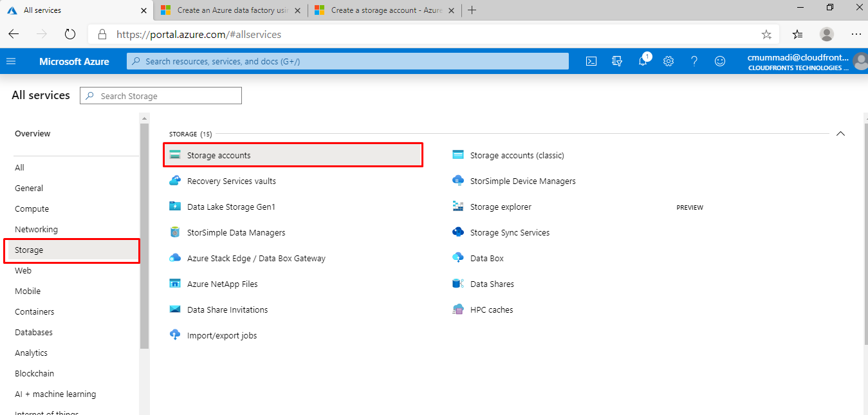Viewport: 868px width, 415px height.
Task: Click the Recovery Services vaults icon
Action: (175, 181)
